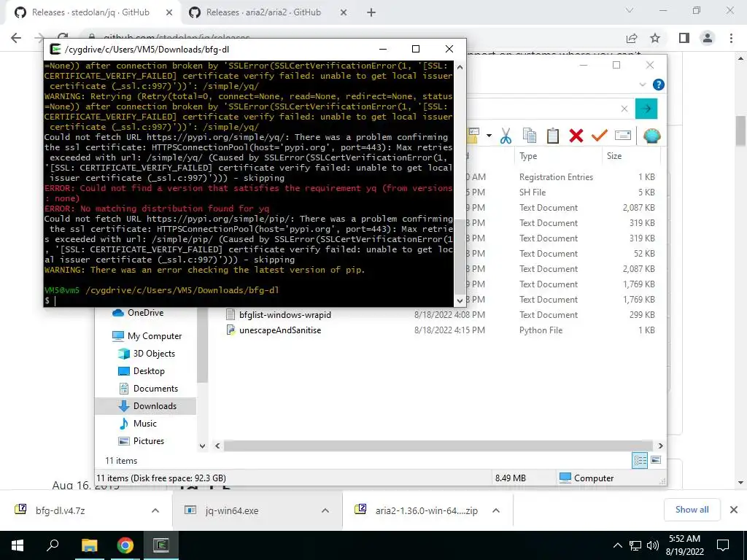Click the terminal scroll up arrow

click(x=460, y=67)
